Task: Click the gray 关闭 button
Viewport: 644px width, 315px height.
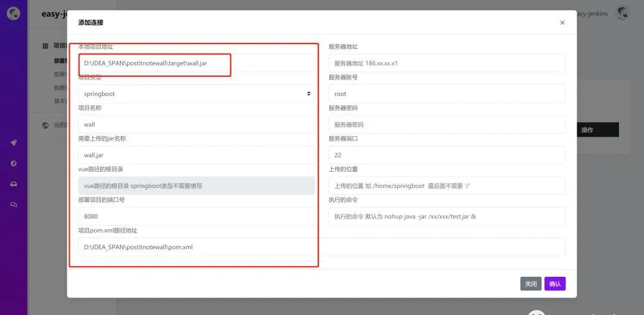Action: [531, 284]
